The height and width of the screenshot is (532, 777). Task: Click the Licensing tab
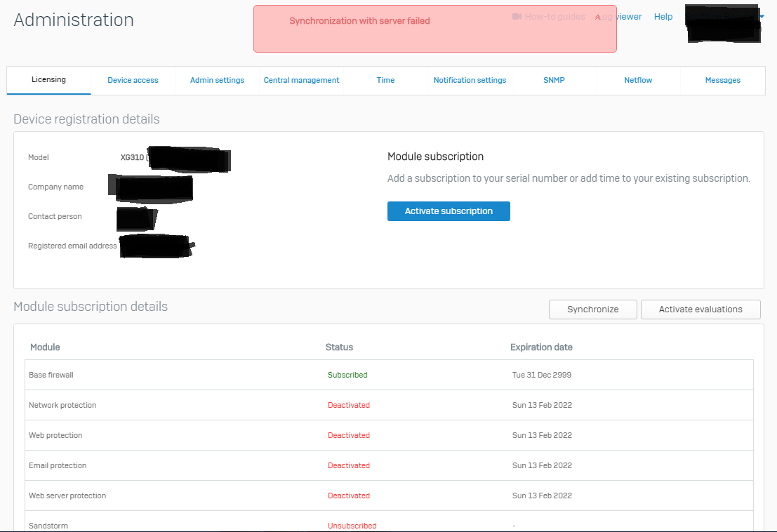pos(48,80)
